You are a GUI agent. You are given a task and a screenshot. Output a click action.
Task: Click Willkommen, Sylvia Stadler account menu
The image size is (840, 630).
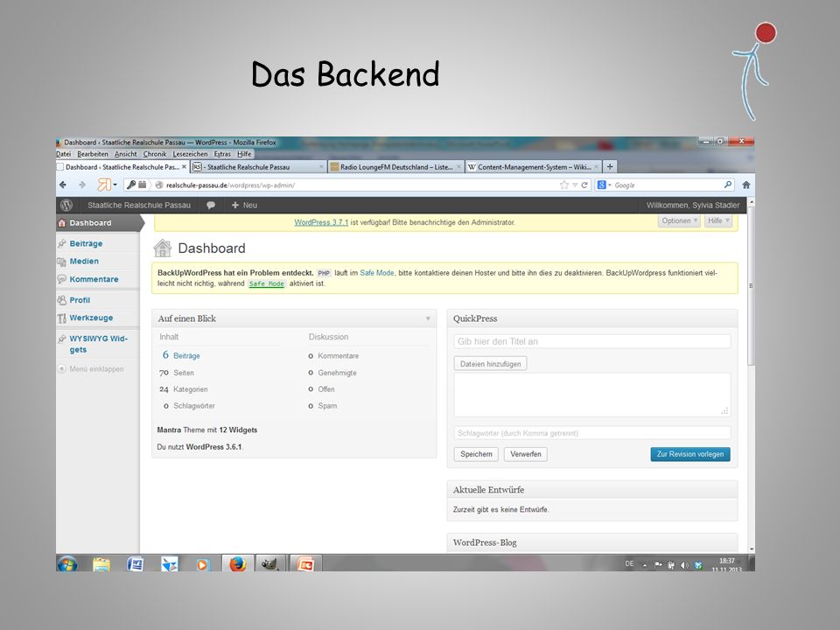[x=693, y=205]
